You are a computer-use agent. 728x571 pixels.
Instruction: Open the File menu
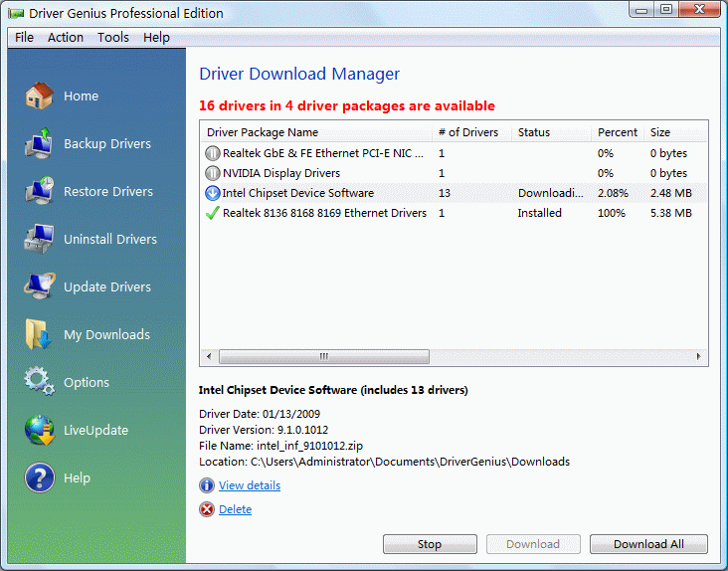pos(24,37)
